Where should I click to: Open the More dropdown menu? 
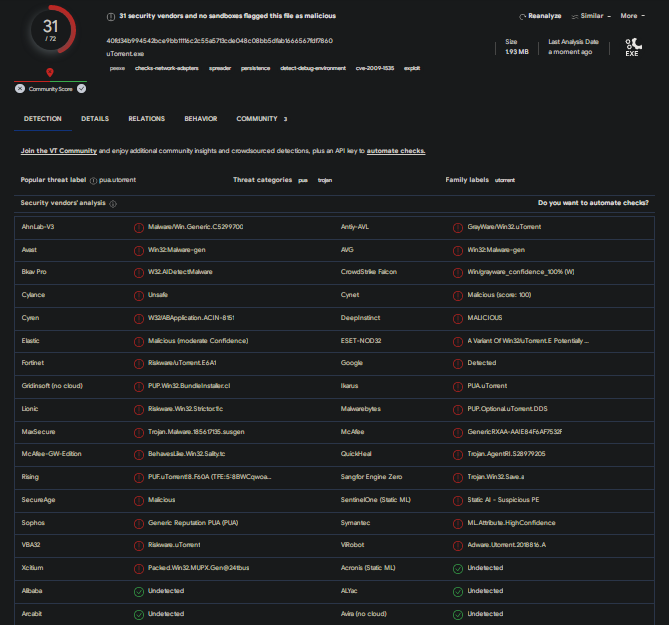(632, 16)
